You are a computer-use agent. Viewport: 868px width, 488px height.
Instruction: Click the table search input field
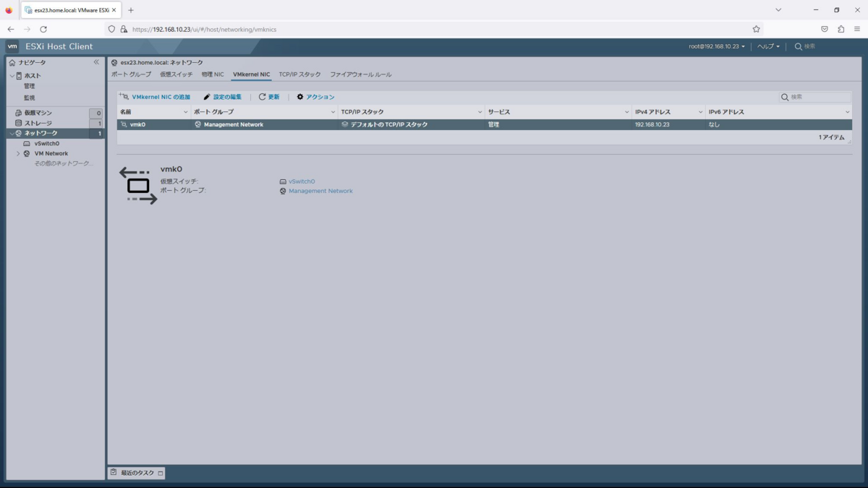pyautogui.click(x=814, y=97)
